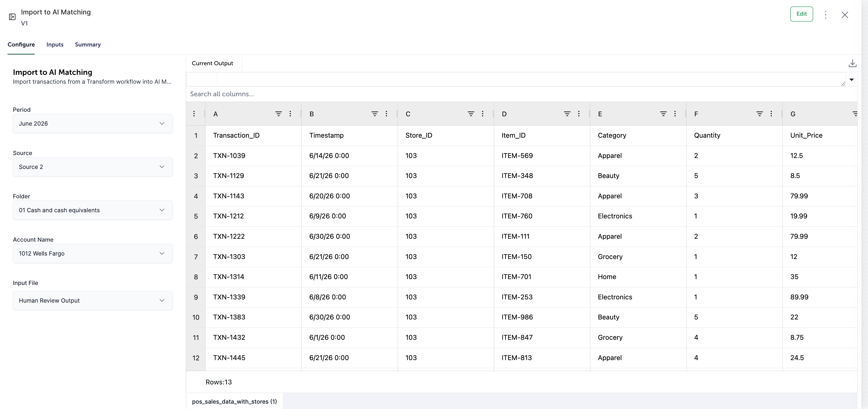Filter column E
This screenshot has height=409, width=868.
(x=663, y=114)
